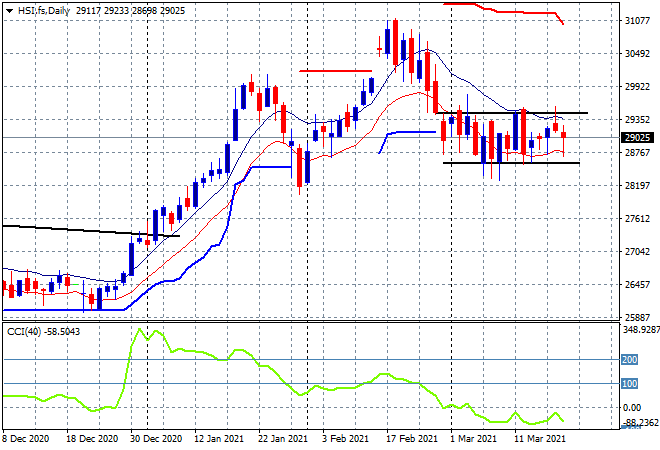Click the 27612 price axis label
Image resolution: width=660 pixels, height=450 pixels.
coord(636,219)
